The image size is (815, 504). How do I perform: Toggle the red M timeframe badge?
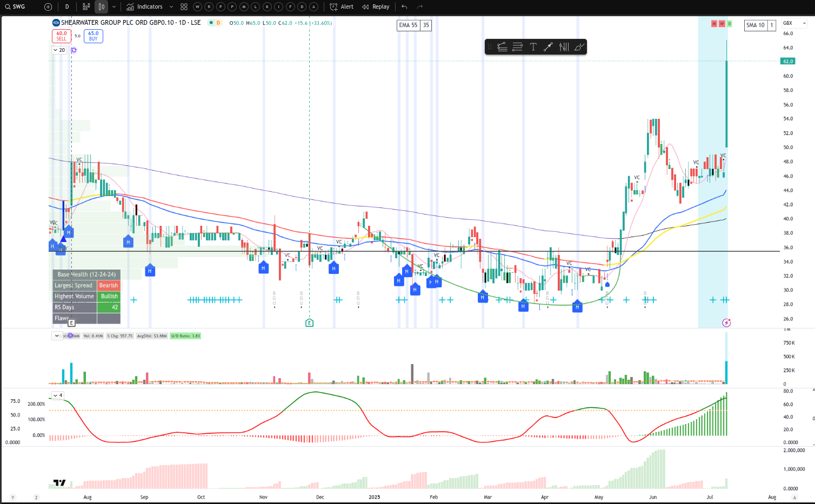(714, 24)
